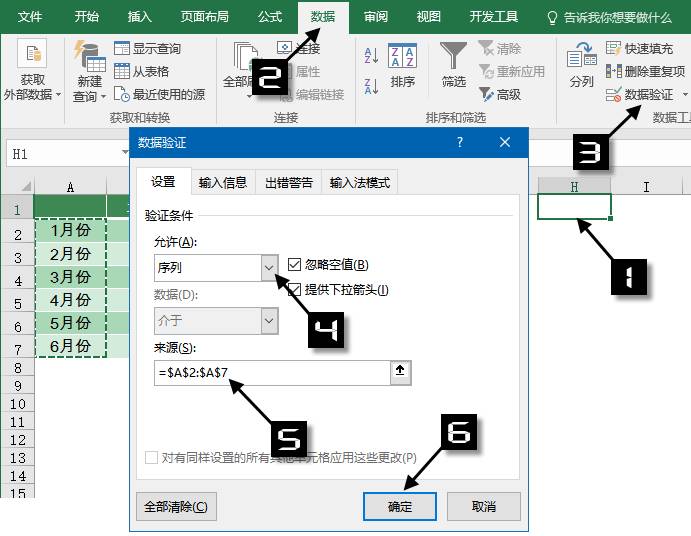
Task: Select cell H1
Action: tap(574, 206)
